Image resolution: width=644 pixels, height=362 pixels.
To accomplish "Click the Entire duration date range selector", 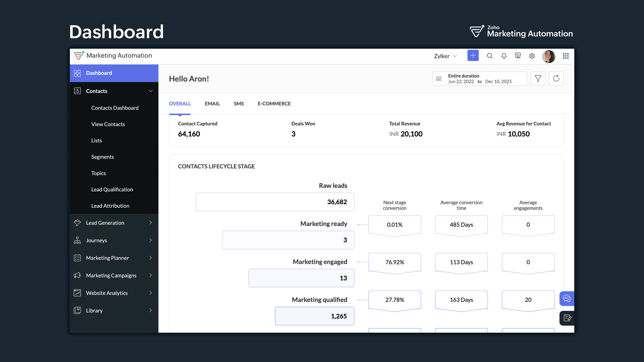I will pos(479,78).
